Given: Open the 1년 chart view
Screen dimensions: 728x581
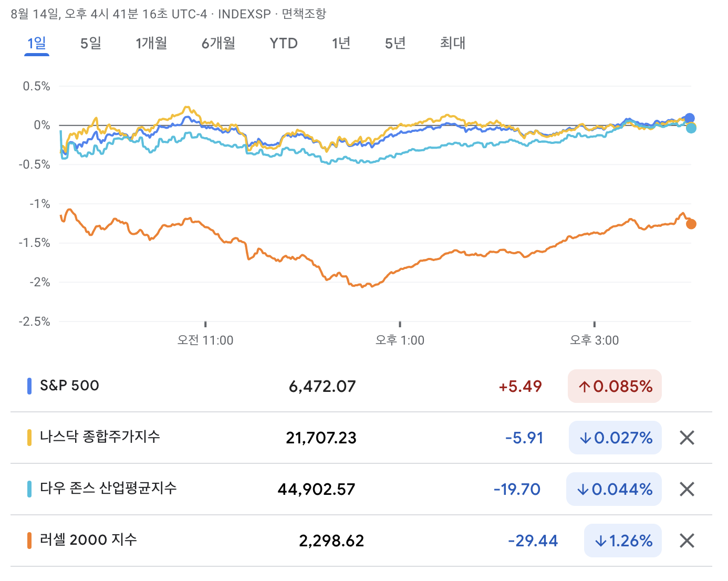Looking at the screenshot, I should [341, 43].
